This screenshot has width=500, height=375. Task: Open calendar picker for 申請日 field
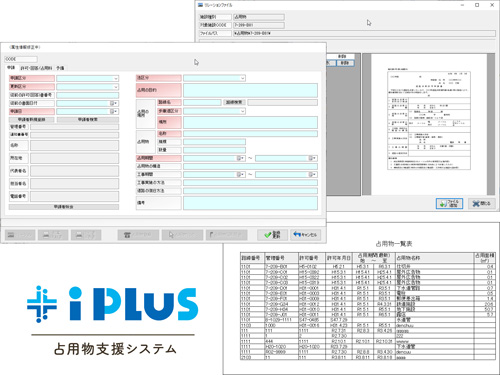tap(114, 112)
